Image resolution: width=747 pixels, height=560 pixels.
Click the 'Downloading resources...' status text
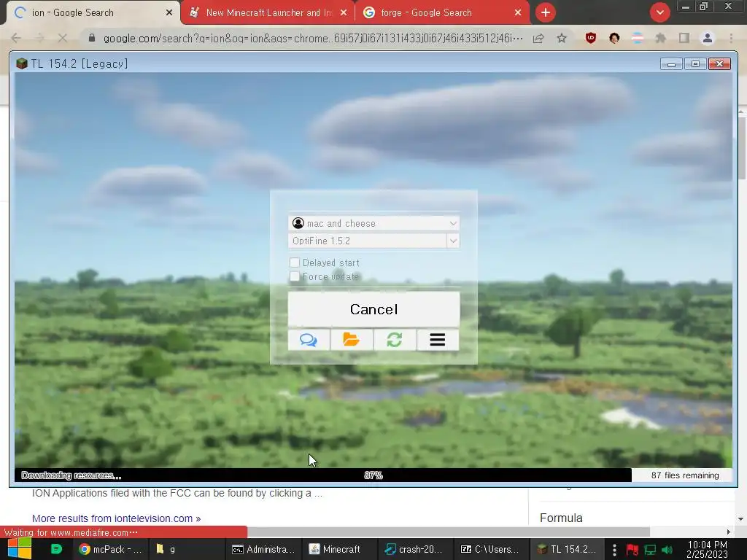[71, 475]
